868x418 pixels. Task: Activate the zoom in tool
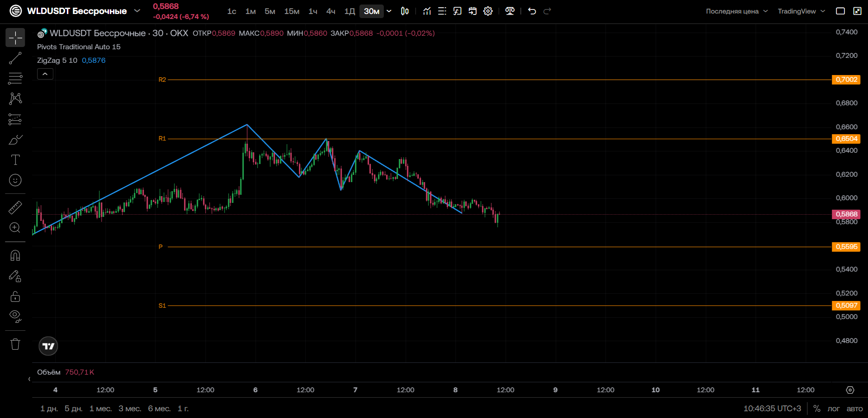[15, 228]
